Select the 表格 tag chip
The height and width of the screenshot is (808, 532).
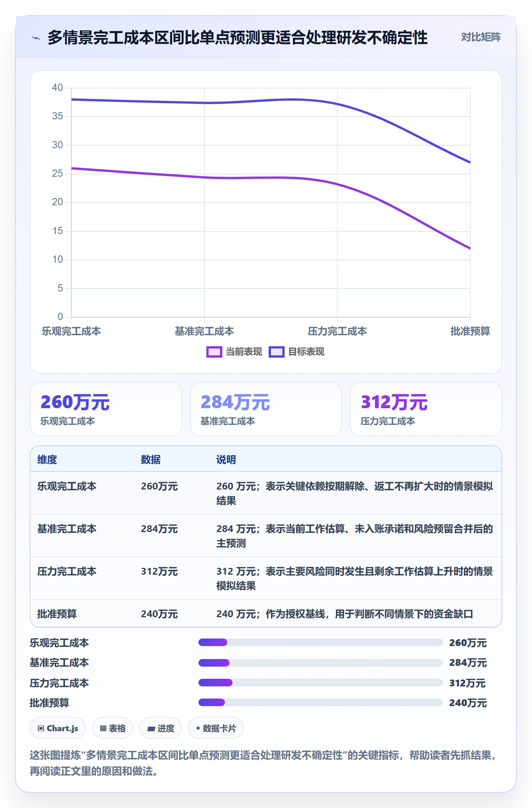(112, 728)
